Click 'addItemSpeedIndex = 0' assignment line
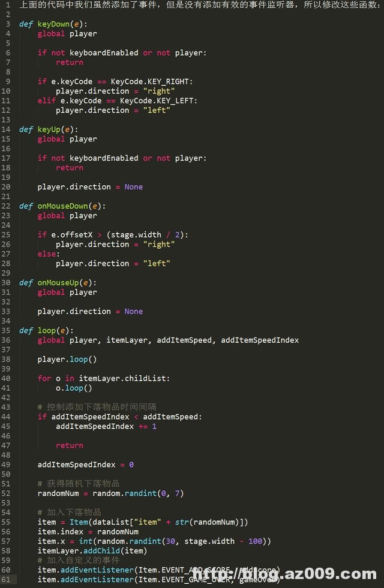Viewport: 384px width, 588px height. (x=85, y=465)
